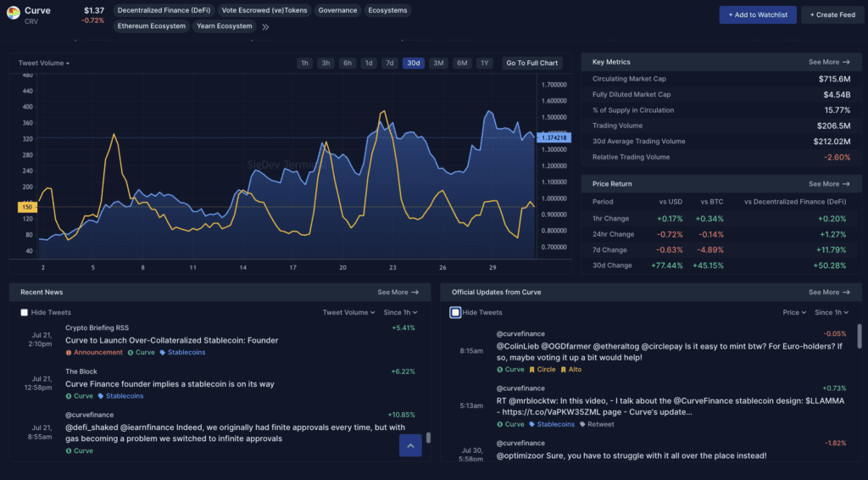Switch chart to 1Y timeframe

483,64
